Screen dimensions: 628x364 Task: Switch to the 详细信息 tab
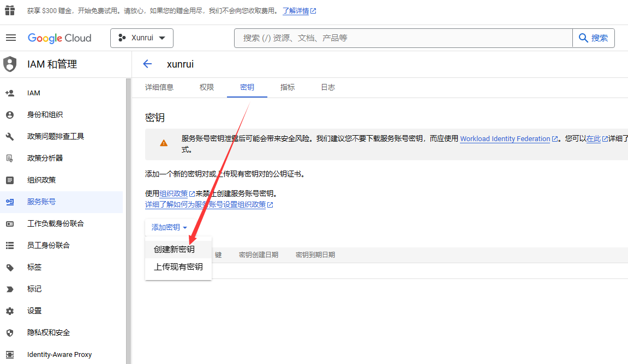(159, 87)
